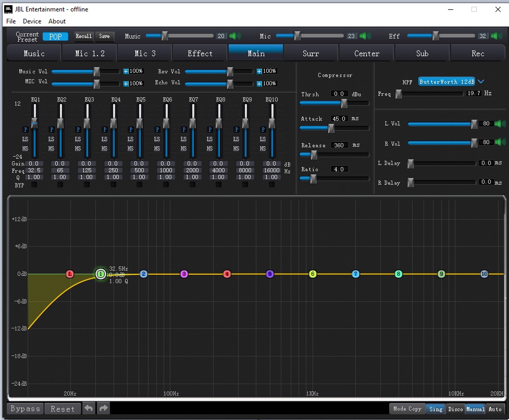Select the red L node on graph
This screenshot has height=420, width=509.
[70, 274]
